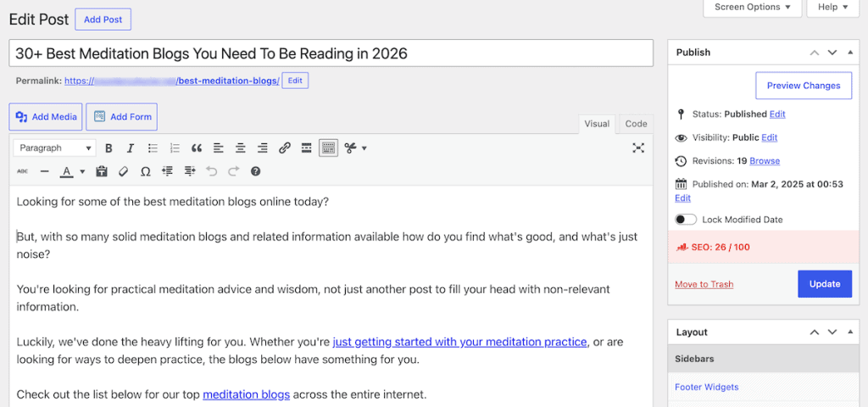Image resolution: width=868 pixels, height=407 pixels.
Task: Click the redo arrow
Action: [234, 171]
